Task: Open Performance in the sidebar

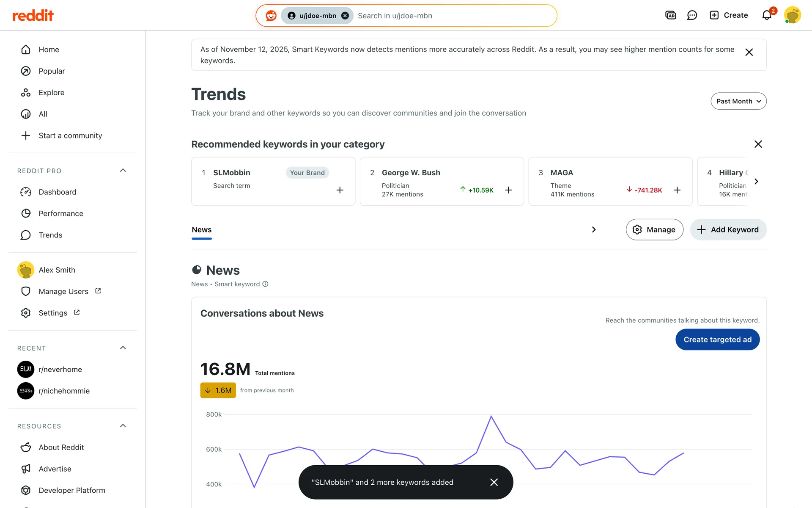Action: [x=60, y=213]
